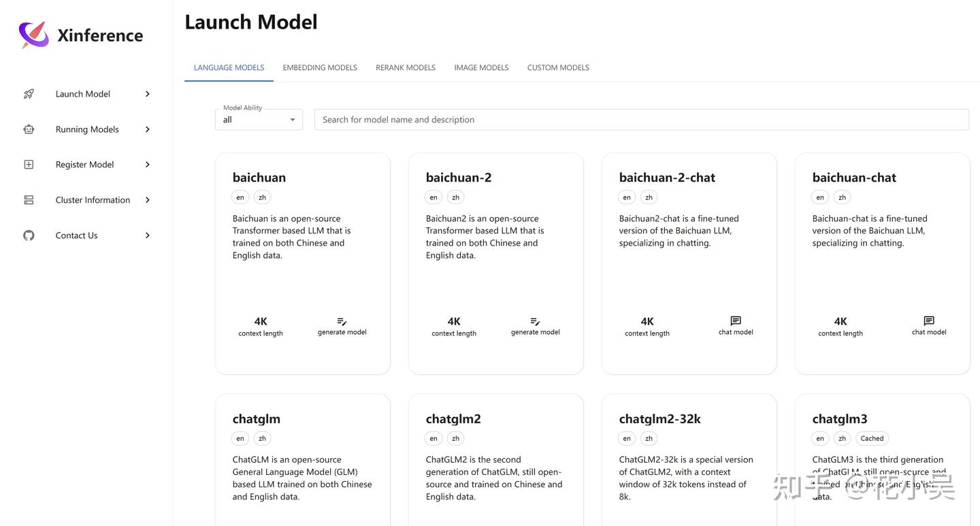
Task: Click the Cluster Information server icon
Action: coord(29,200)
